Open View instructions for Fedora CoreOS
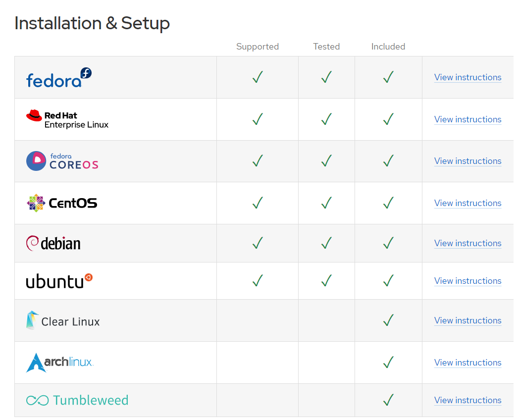 (467, 161)
